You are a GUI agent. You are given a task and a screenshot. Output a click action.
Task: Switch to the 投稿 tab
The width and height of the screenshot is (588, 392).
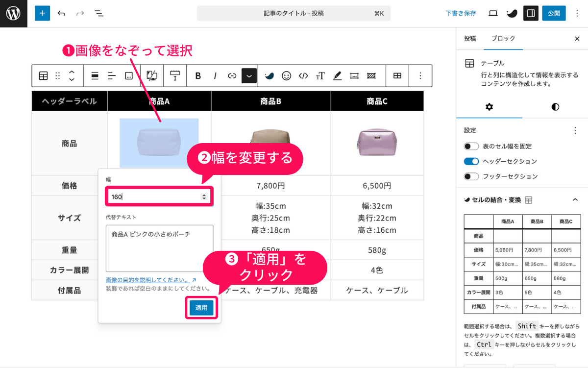[x=470, y=38]
